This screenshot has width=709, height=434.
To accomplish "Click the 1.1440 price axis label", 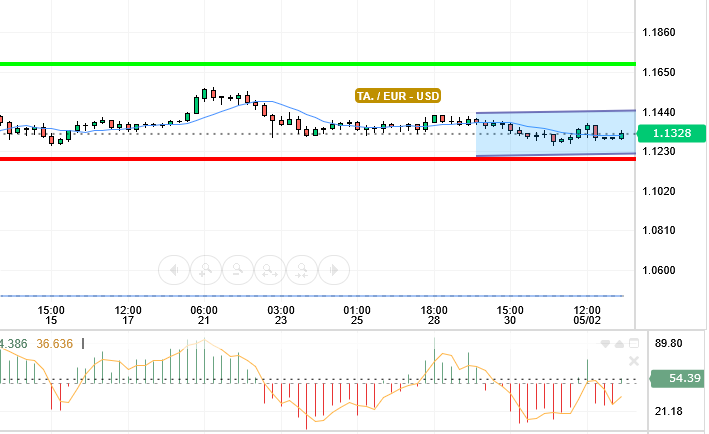I will pos(659,112).
